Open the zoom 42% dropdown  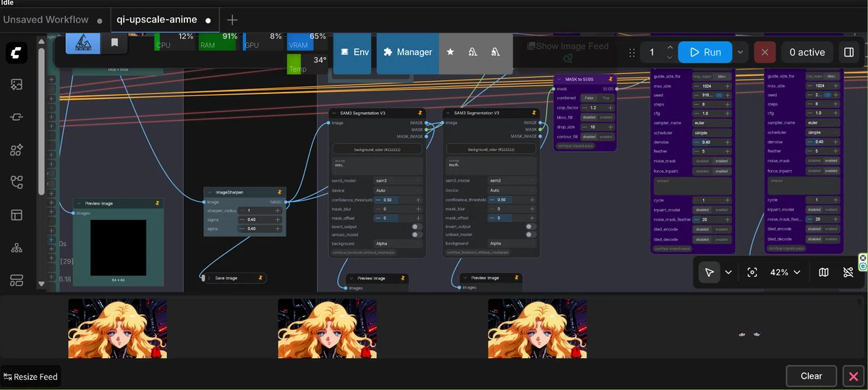[x=785, y=272]
